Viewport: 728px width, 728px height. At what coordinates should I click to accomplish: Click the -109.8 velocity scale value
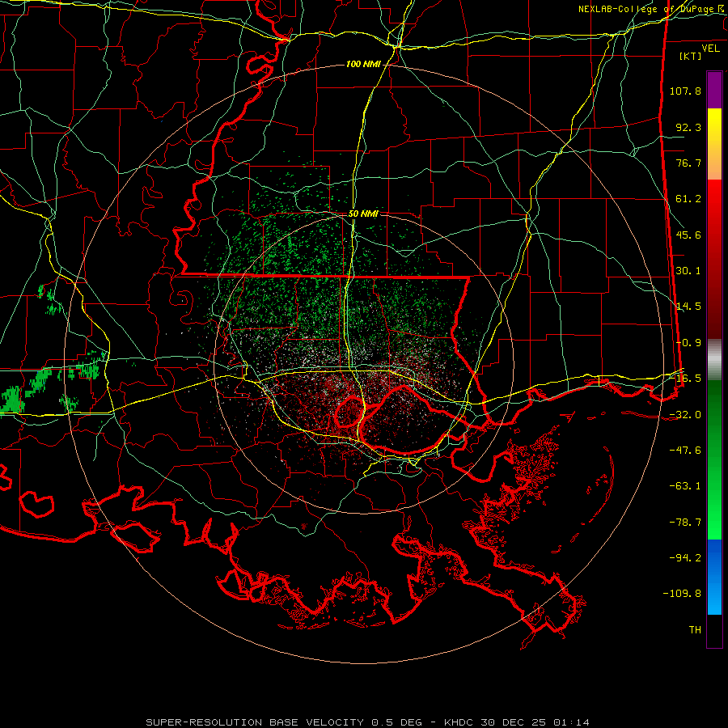coord(682,594)
